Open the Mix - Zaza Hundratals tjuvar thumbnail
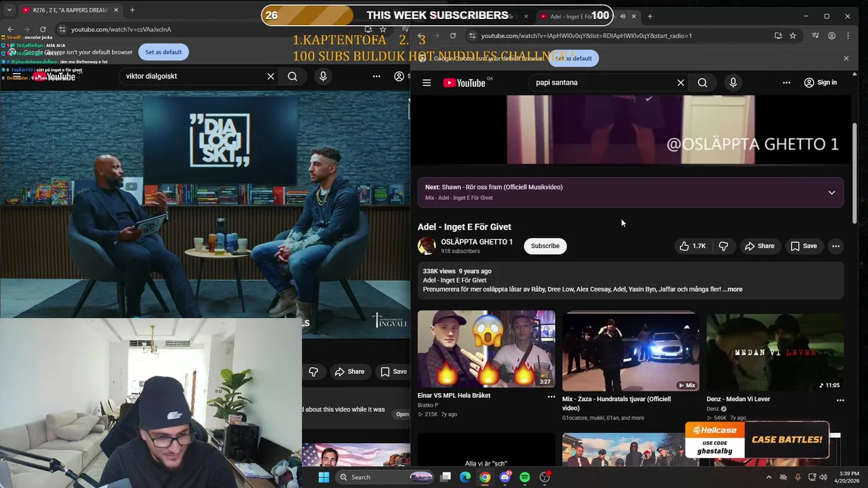This screenshot has height=488, width=868. pyautogui.click(x=631, y=351)
